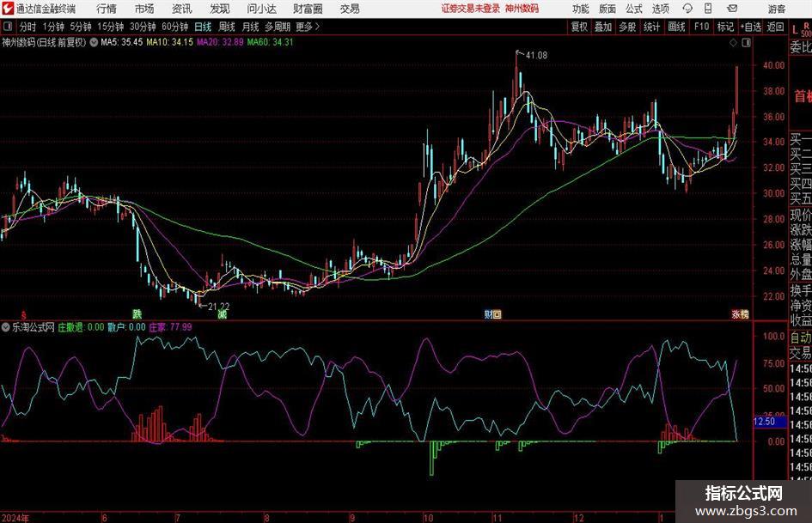Toggle 叠加 overlay option
Viewport: 812px width, 523px height.
click(x=603, y=27)
